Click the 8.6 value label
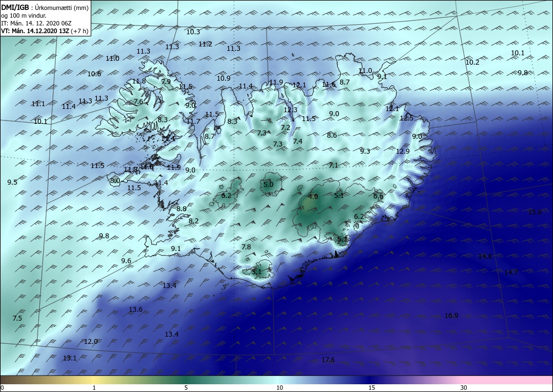This screenshot has width=553, height=392. click(332, 135)
